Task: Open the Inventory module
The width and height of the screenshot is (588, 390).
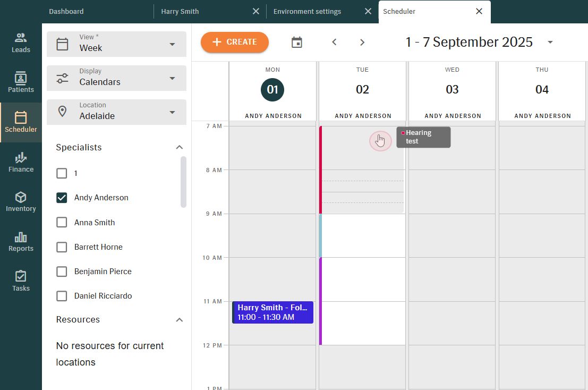Action: [21, 202]
